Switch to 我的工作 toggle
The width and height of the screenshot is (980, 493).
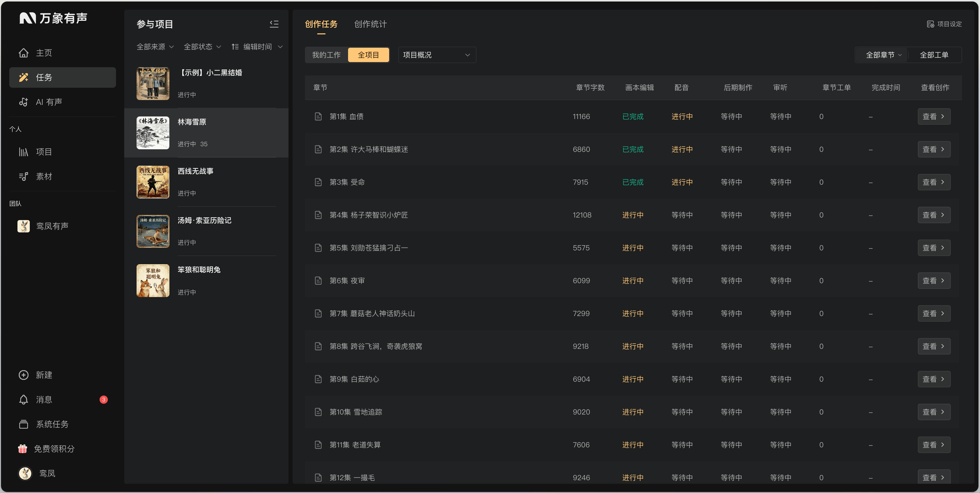(326, 55)
